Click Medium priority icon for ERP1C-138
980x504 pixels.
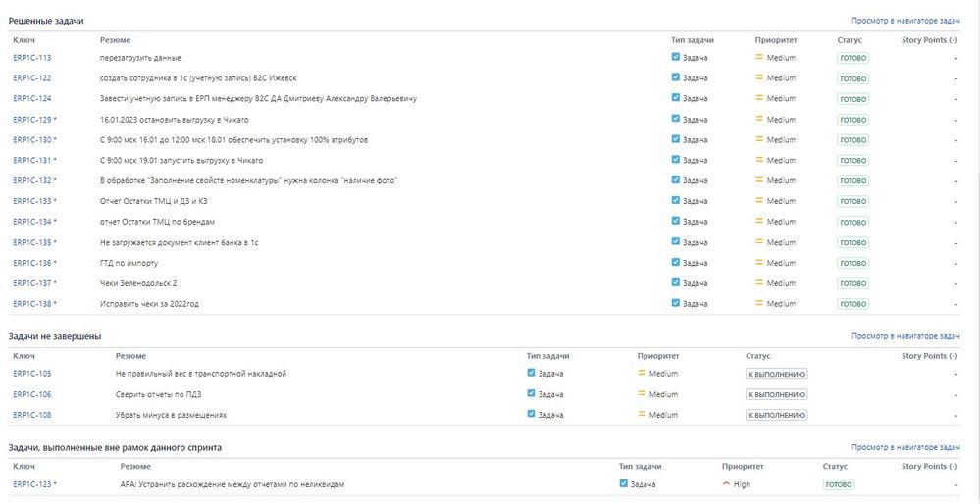point(759,304)
